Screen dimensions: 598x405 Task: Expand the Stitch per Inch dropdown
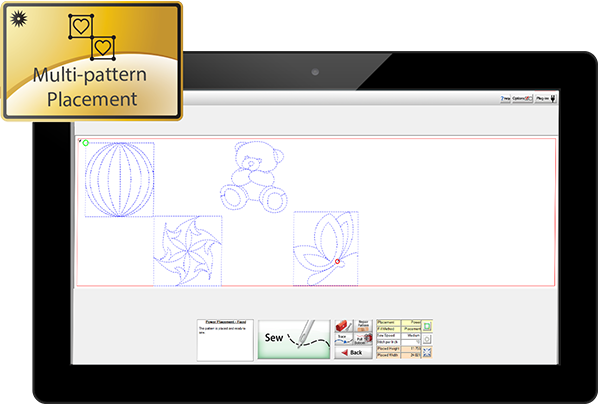coord(411,342)
